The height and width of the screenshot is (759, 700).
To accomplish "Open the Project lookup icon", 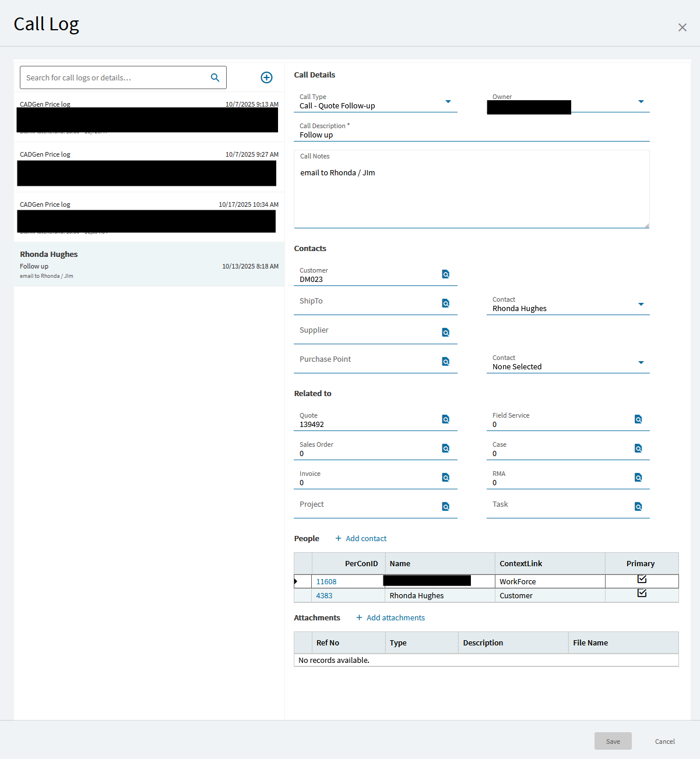I will click(445, 507).
